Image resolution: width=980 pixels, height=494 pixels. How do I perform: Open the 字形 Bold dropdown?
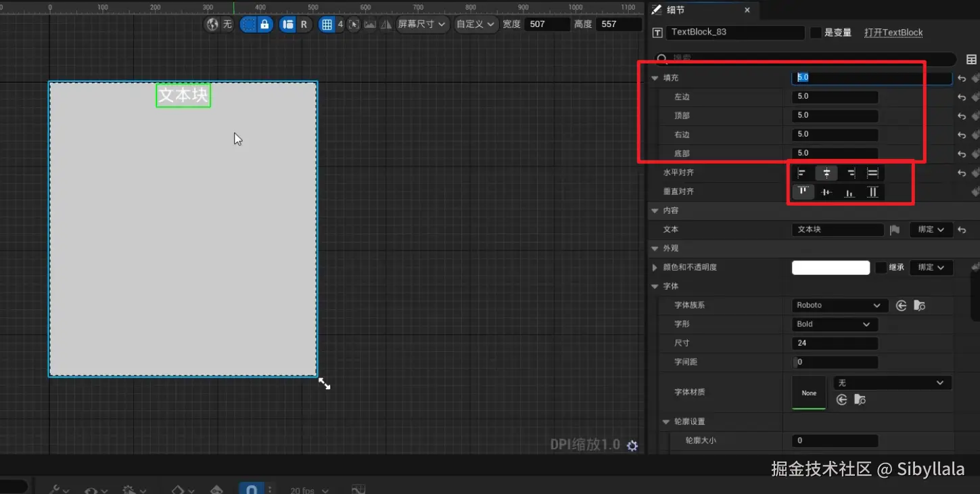tap(835, 324)
